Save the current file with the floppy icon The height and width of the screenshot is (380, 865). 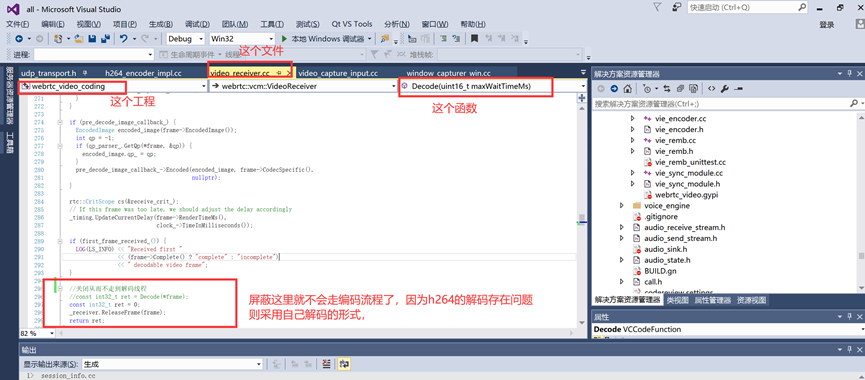pos(92,39)
